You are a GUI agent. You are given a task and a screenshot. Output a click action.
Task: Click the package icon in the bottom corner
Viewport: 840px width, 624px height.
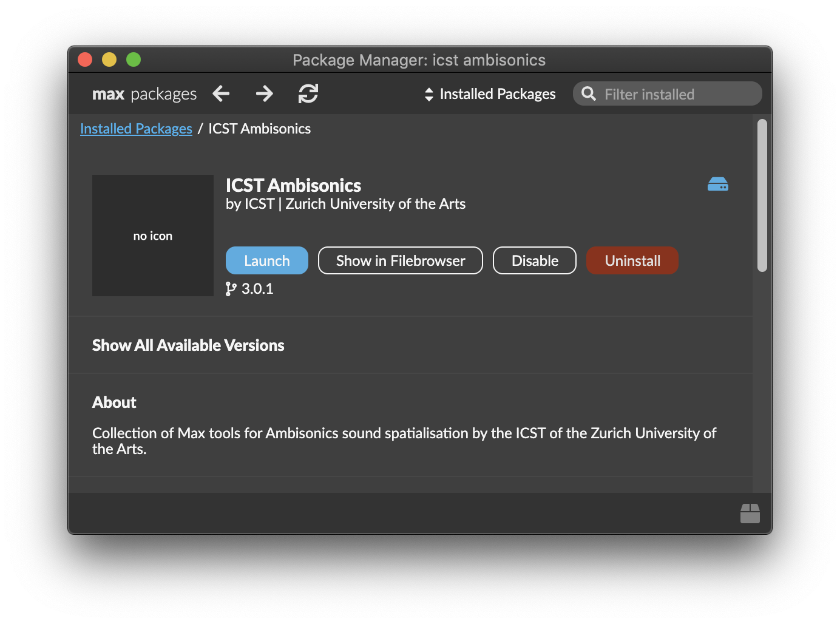pos(750,513)
